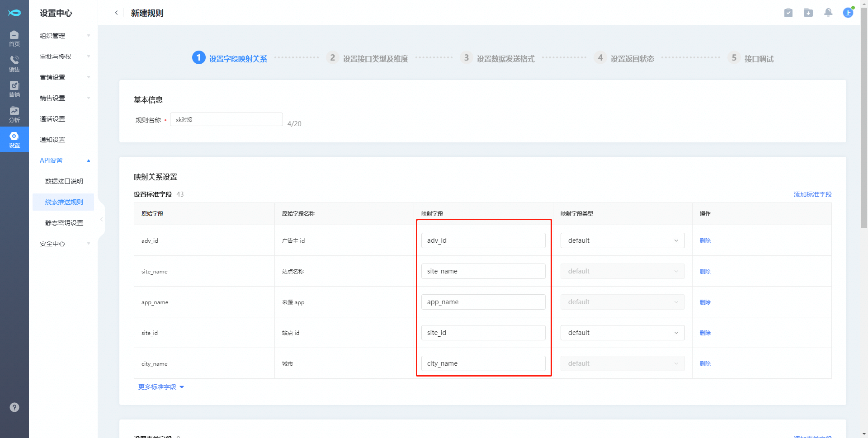Expand 营销设置 menu
The width and height of the screenshot is (868, 438).
point(65,77)
